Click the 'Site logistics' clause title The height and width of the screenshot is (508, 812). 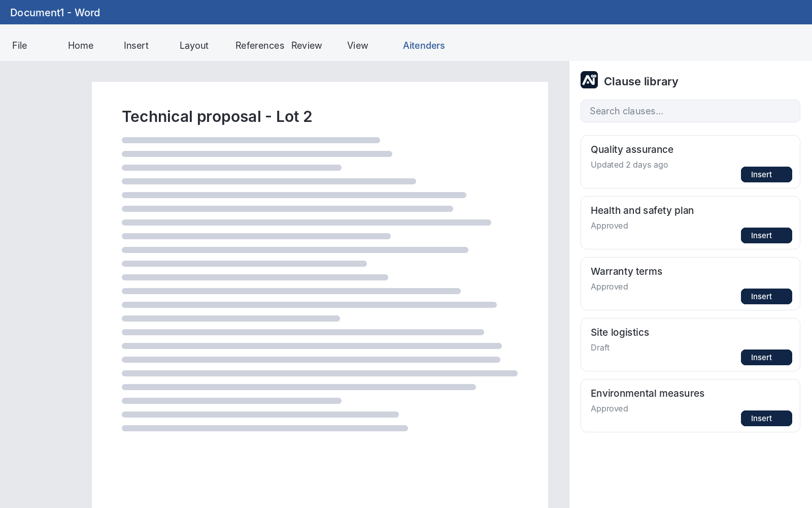[620, 332]
